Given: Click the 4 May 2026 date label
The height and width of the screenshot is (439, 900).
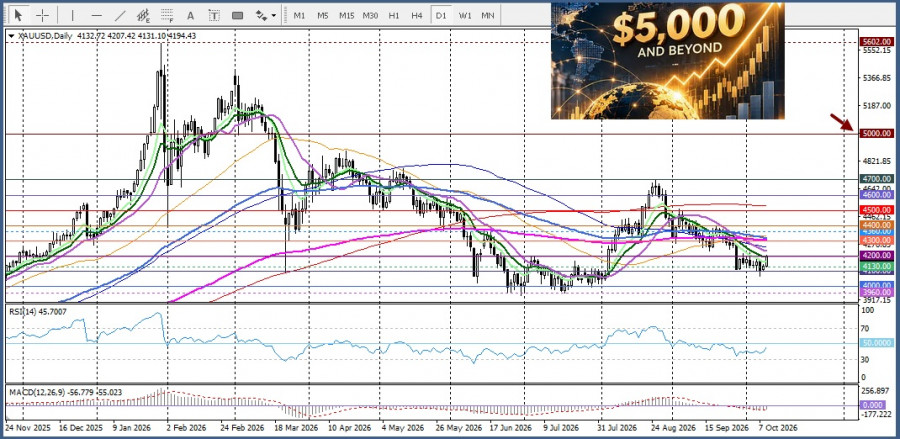Looking at the screenshot, I should click(x=401, y=428).
